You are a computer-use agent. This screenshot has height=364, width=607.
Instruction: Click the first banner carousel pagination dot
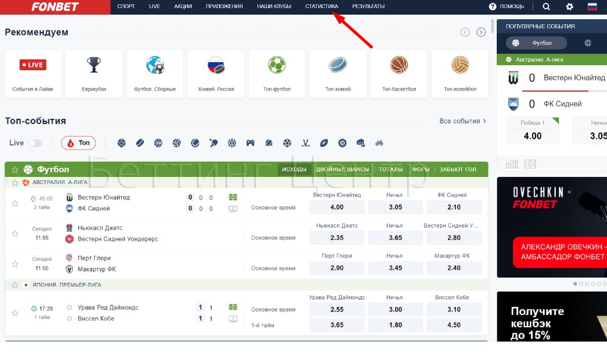click(575, 284)
